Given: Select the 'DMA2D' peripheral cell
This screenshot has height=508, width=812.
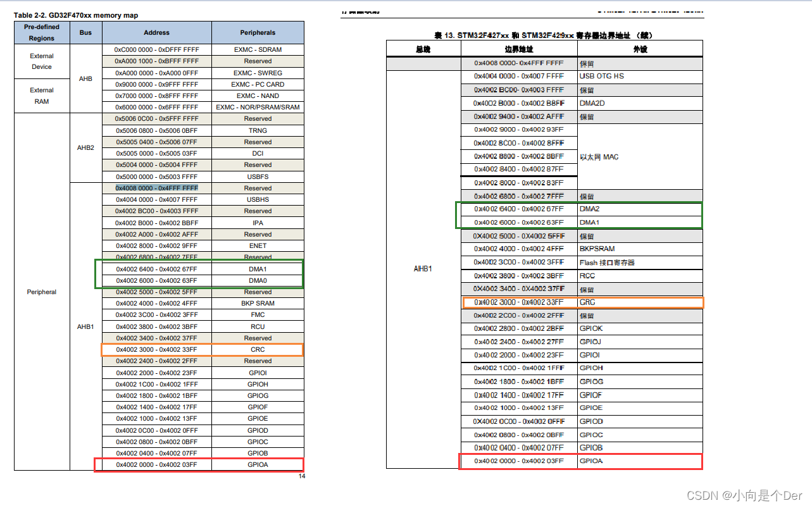Looking at the screenshot, I should (x=640, y=103).
